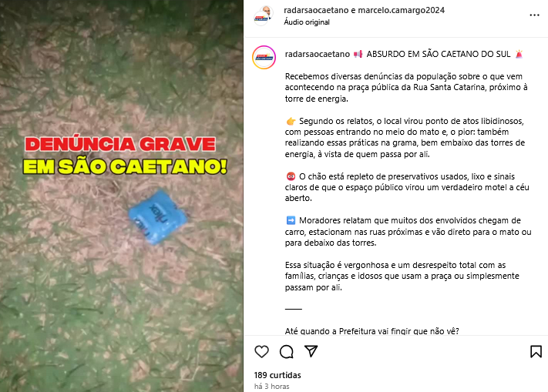Click the há 3 horas timestamp
548x392 pixels.
271,387
